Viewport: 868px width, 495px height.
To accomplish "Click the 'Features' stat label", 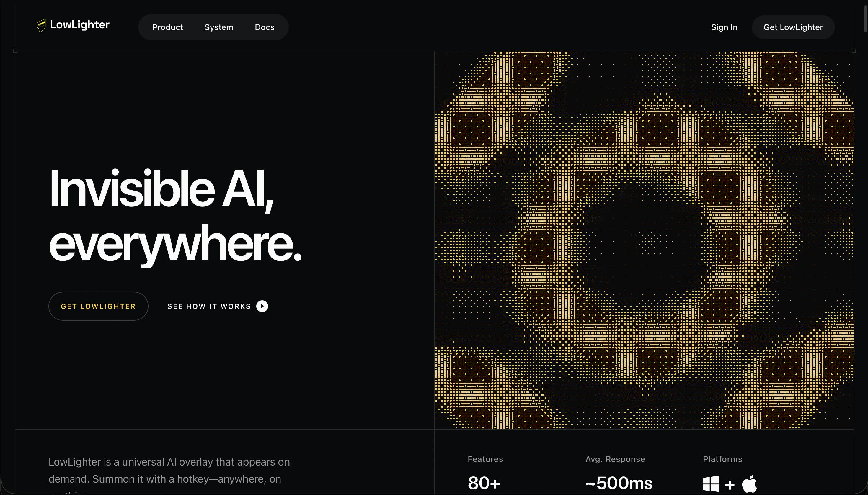I will point(485,459).
